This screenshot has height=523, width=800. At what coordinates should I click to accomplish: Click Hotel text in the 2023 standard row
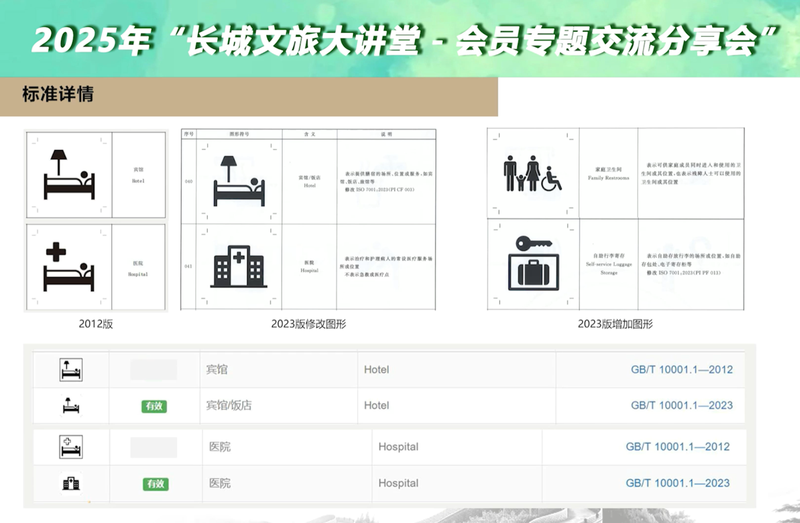pyautogui.click(x=377, y=406)
